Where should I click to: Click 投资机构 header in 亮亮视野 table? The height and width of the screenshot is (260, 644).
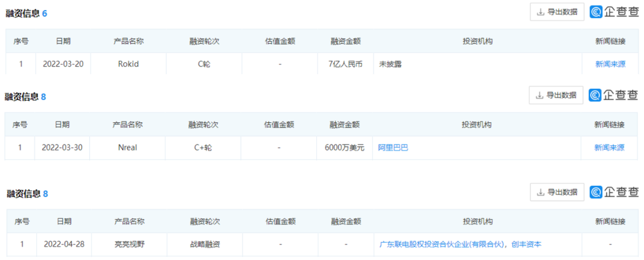pyautogui.click(x=478, y=221)
